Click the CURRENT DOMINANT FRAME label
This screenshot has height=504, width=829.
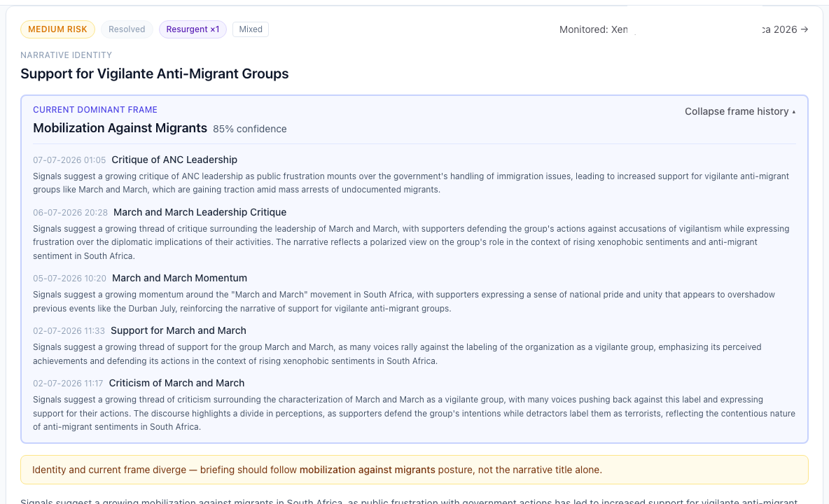95,110
